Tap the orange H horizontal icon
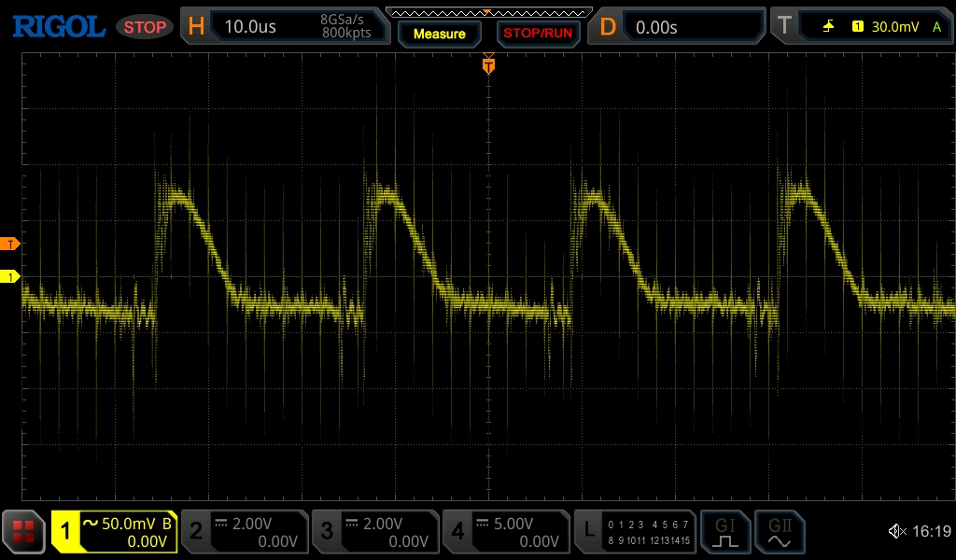The height and width of the screenshot is (560, 956). pyautogui.click(x=196, y=27)
